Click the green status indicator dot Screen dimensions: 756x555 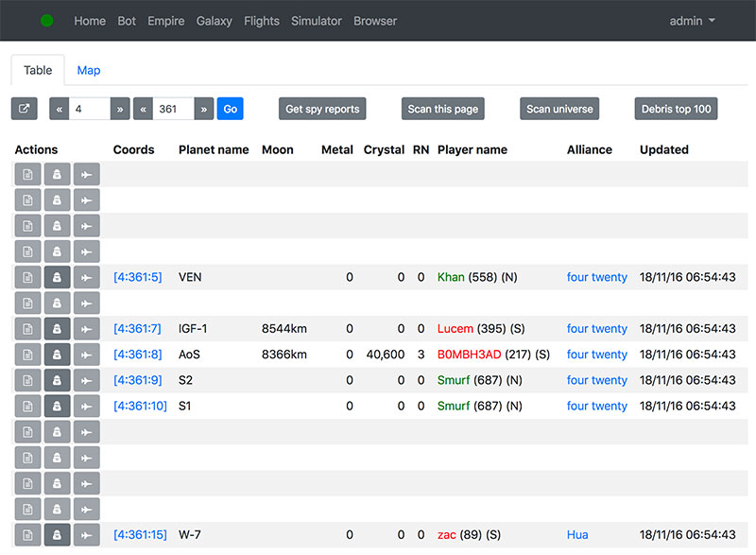[x=46, y=21]
